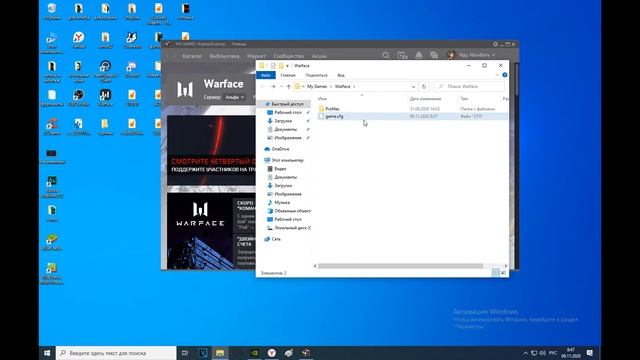The height and width of the screenshot is (360, 640).
Task: Click the taskbar clock and date
Action: (x=570, y=353)
